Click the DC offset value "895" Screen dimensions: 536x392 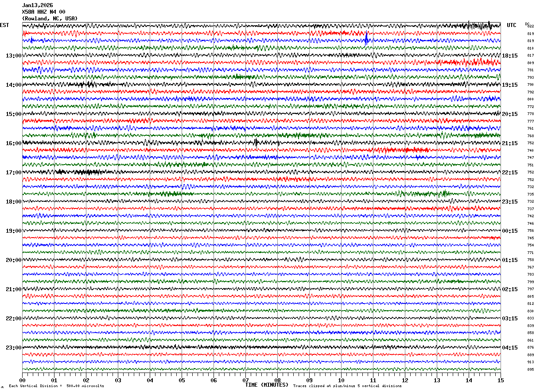point(530,369)
